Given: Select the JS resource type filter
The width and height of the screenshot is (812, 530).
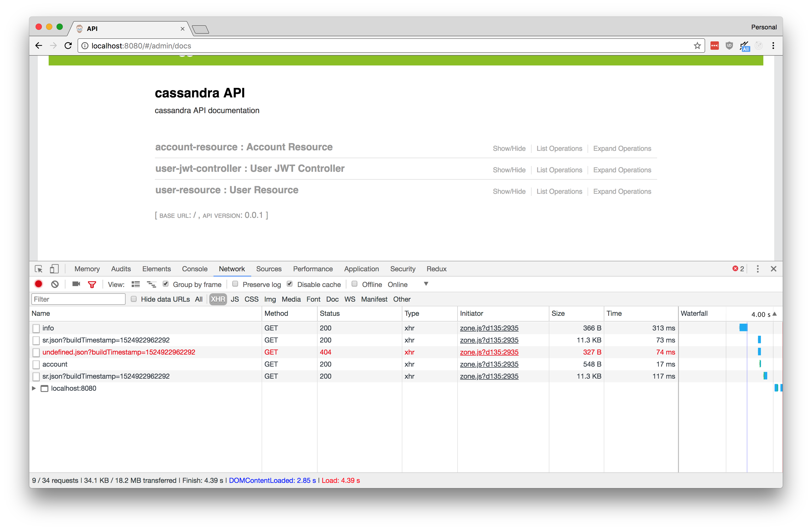Looking at the screenshot, I should pyautogui.click(x=234, y=299).
